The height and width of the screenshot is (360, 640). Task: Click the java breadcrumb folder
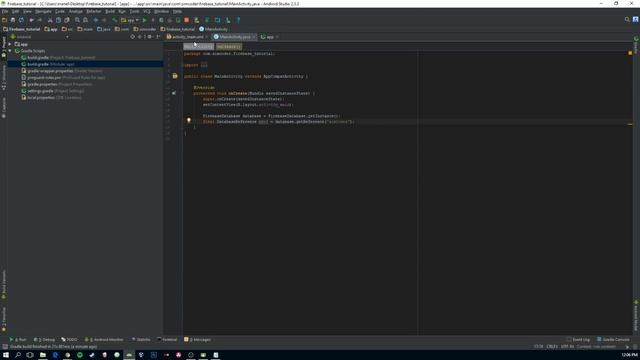104,29
